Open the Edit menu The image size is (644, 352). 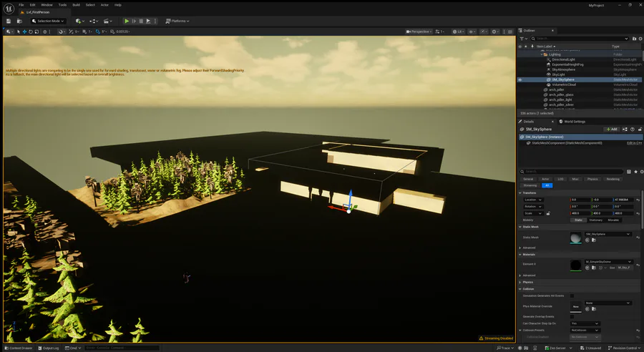pyautogui.click(x=32, y=5)
